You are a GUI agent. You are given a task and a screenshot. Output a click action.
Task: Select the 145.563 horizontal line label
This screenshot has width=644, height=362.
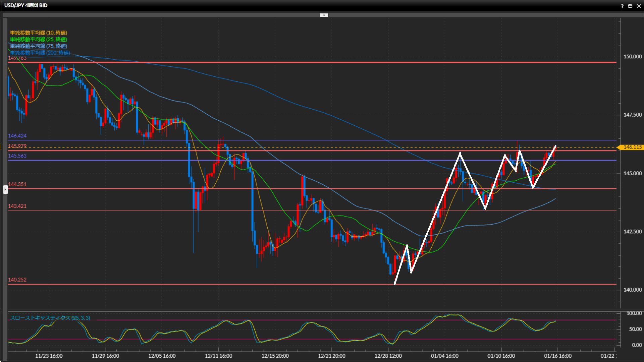pos(17,156)
